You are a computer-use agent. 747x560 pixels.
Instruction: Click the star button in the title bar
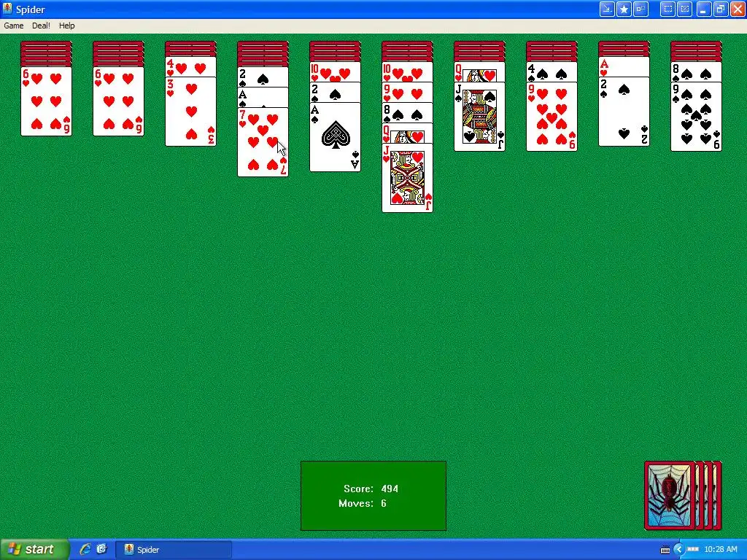[x=624, y=9]
